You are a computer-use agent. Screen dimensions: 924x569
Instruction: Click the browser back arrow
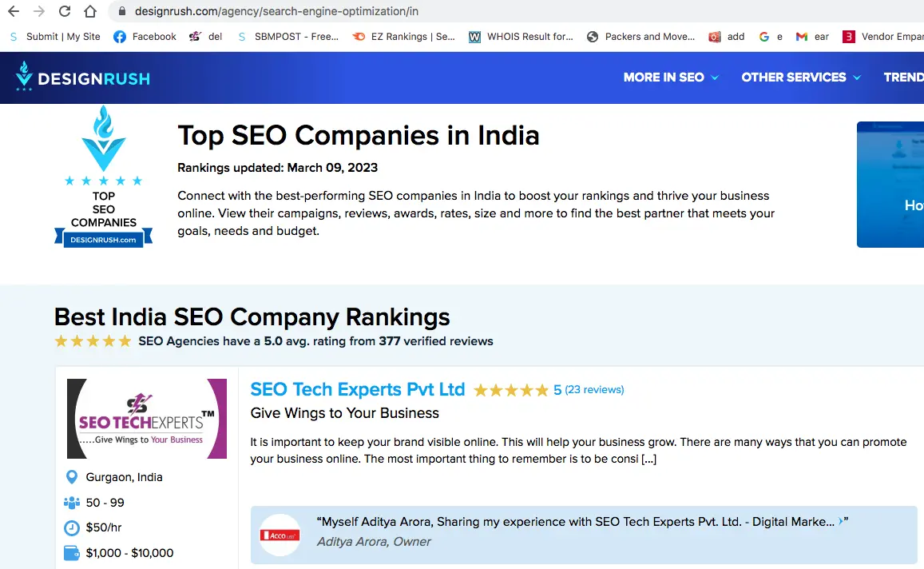click(13, 11)
